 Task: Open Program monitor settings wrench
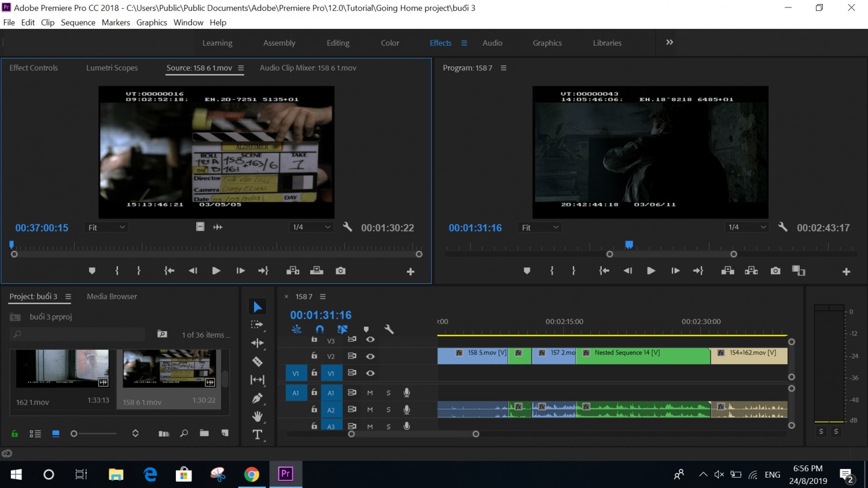(x=782, y=227)
